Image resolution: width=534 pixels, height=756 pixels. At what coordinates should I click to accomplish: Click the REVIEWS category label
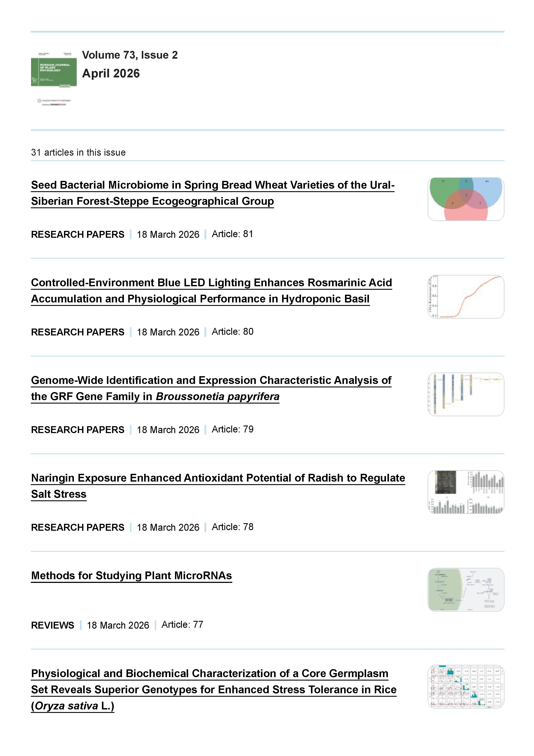click(53, 625)
